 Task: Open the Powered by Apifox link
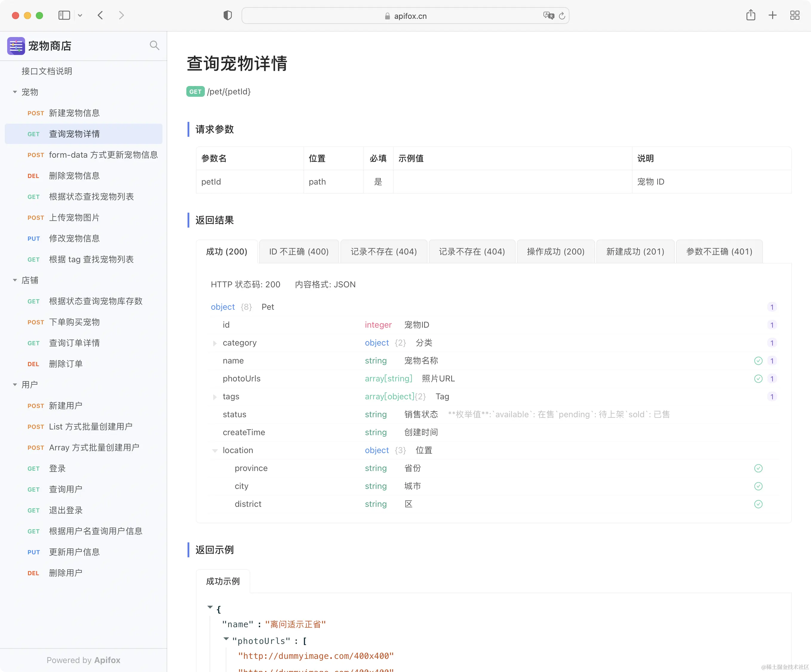pos(83,660)
